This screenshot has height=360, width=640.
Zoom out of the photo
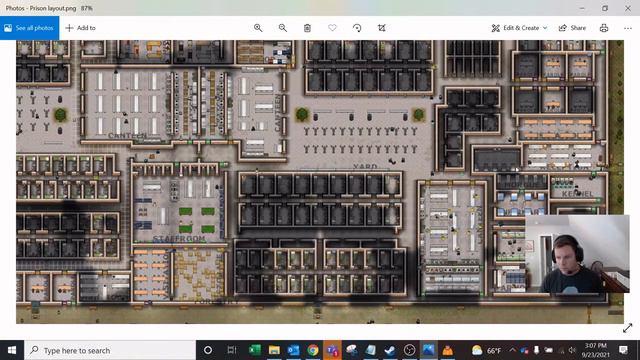(x=282, y=28)
